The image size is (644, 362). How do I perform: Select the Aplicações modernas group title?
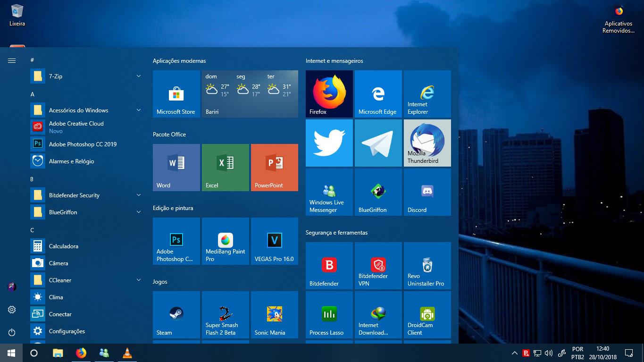pyautogui.click(x=179, y=61)
